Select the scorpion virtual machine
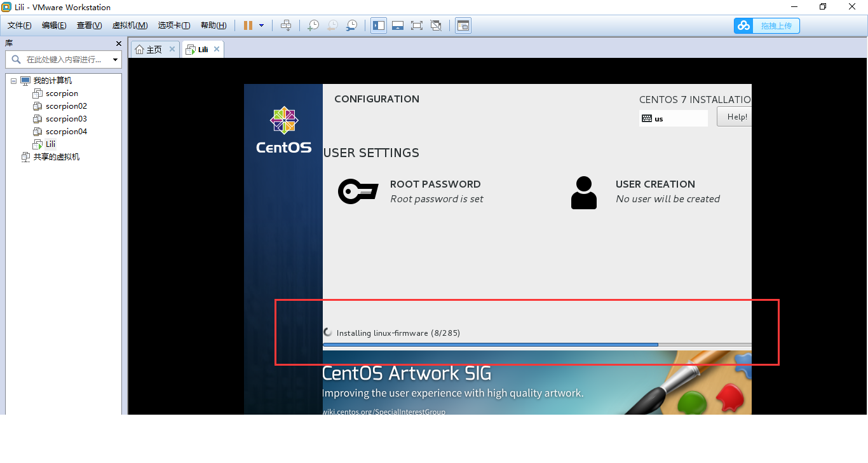 62,93
